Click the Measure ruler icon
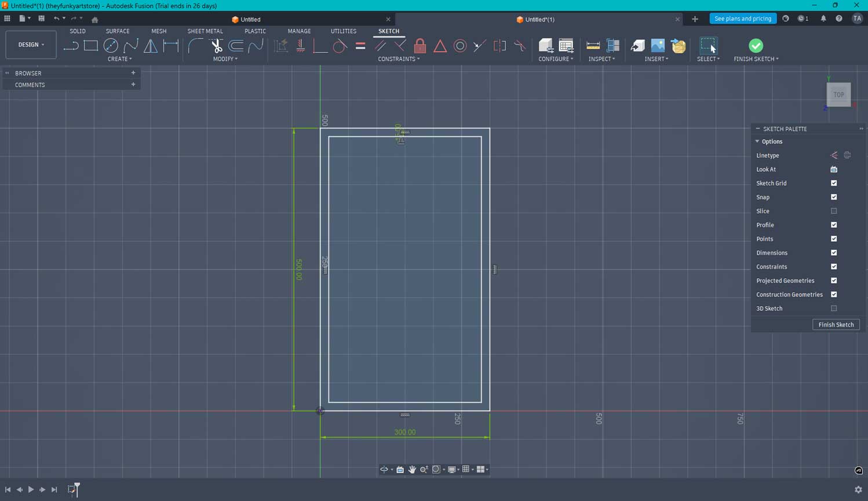This screenshot has height=501, width=868. pos(593,46)
